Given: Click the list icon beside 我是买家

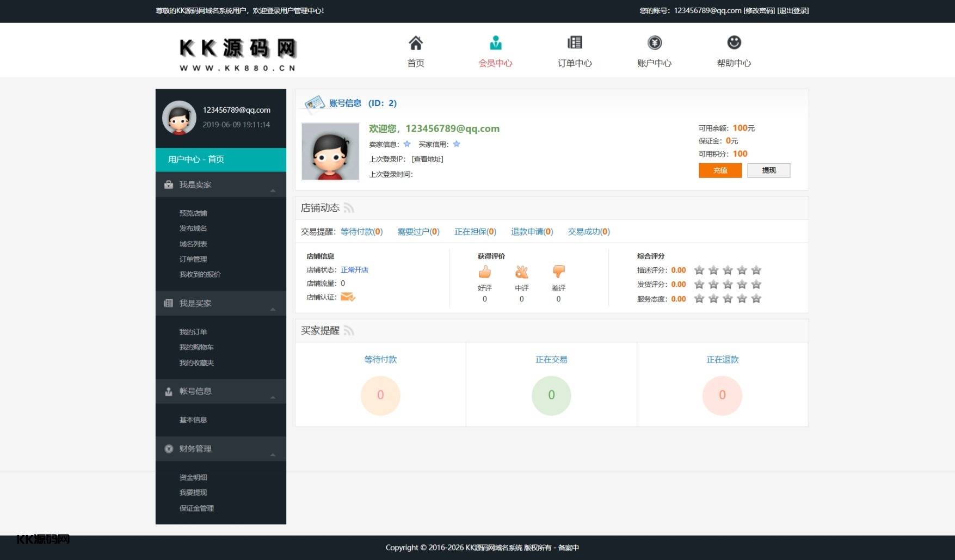Looking at the screenshot, I should [x=169, y=304].
